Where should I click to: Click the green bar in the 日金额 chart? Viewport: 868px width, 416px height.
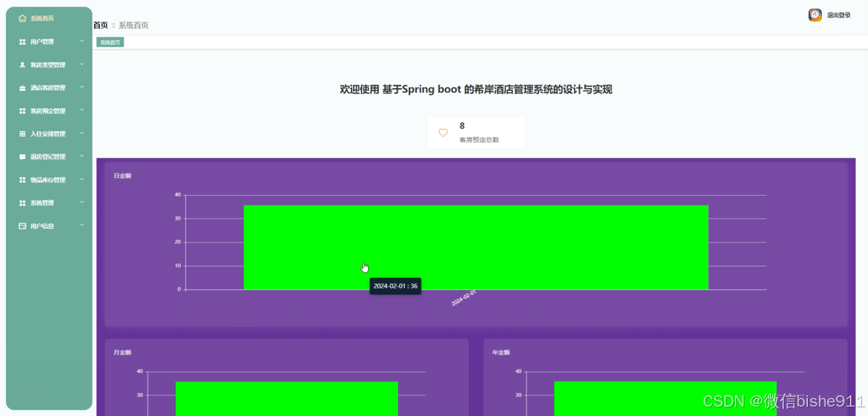coord(476,247)
